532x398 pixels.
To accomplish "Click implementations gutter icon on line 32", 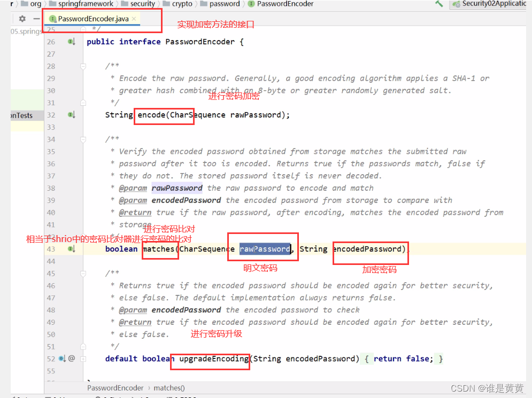I will [71, 115].
